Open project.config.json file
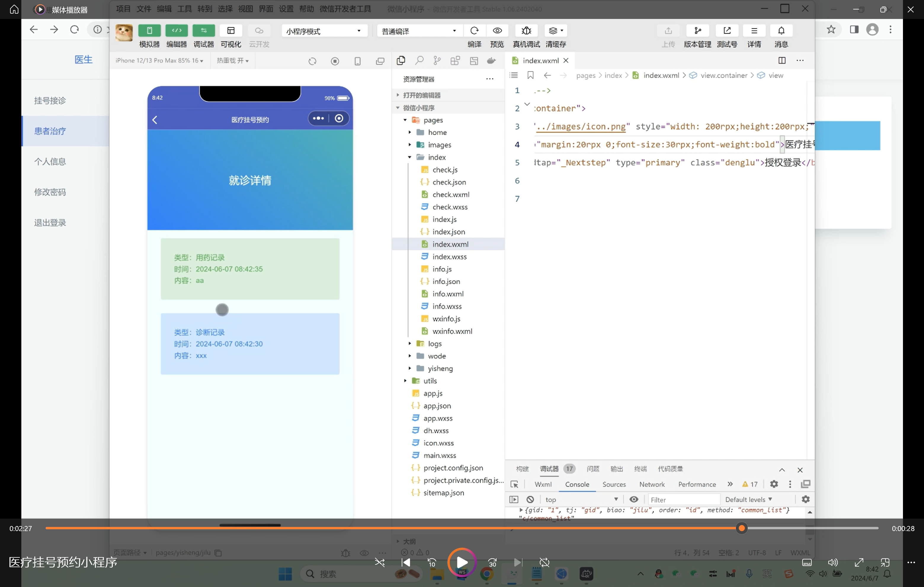Viewport: 924px width, 587px height. [453, 468]
